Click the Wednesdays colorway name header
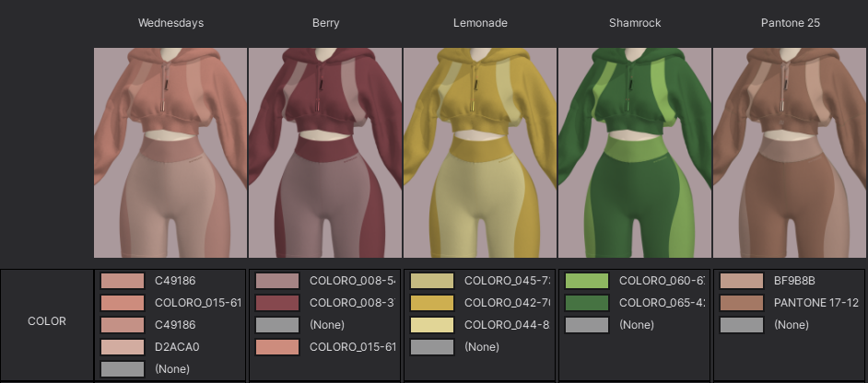 tap(170, 23)
